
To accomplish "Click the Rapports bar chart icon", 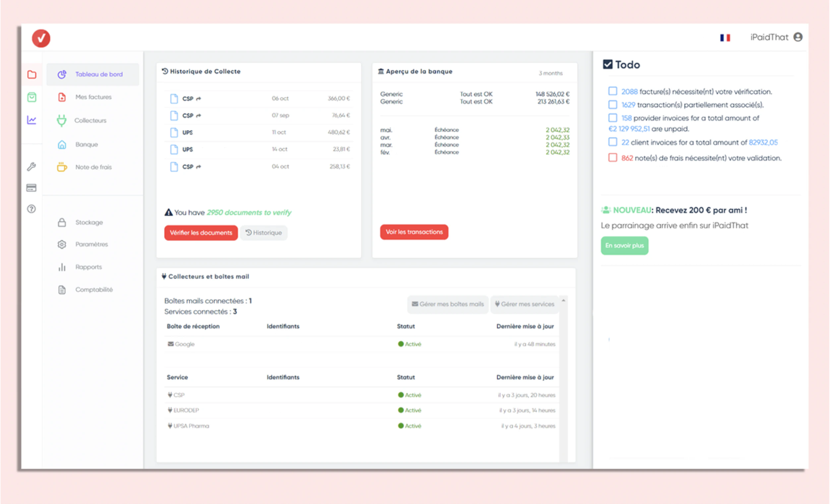I will tap(62, 267).
